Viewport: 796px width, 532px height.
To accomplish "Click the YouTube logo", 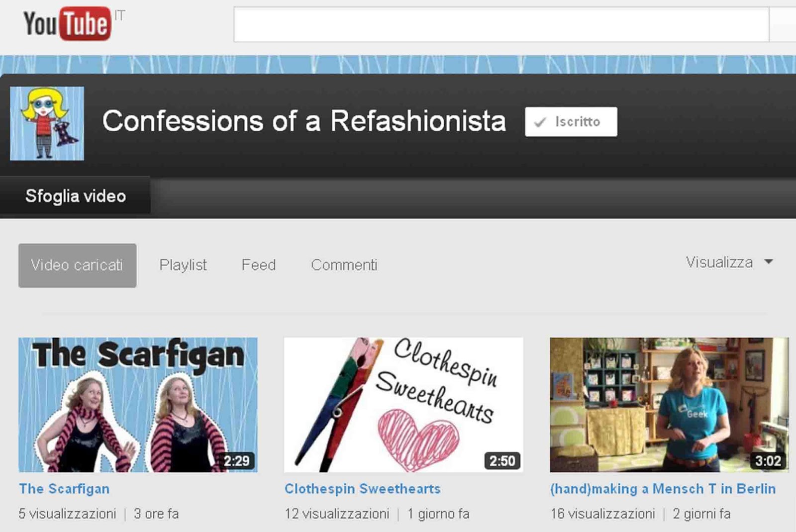I will tap(67, 23).
